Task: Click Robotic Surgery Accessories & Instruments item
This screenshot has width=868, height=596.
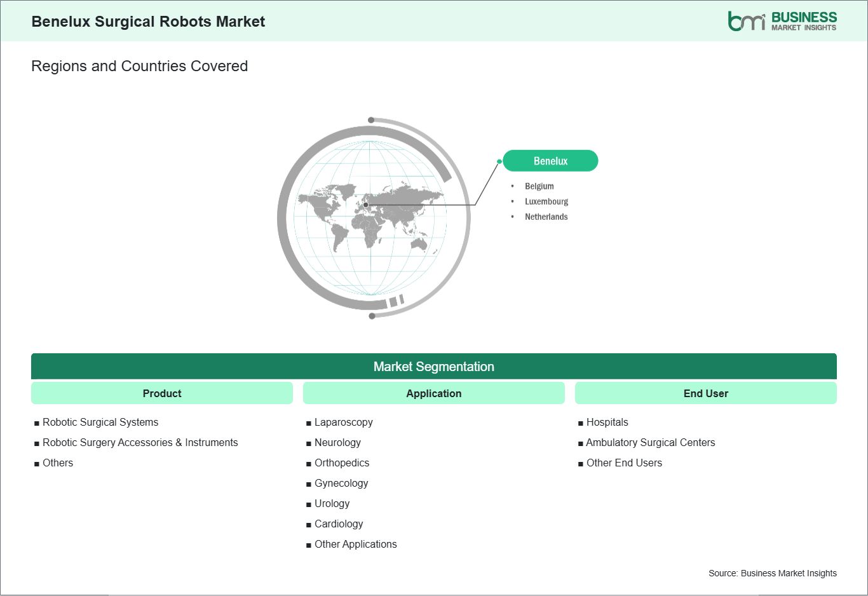Action: click(x=140, y=442)
